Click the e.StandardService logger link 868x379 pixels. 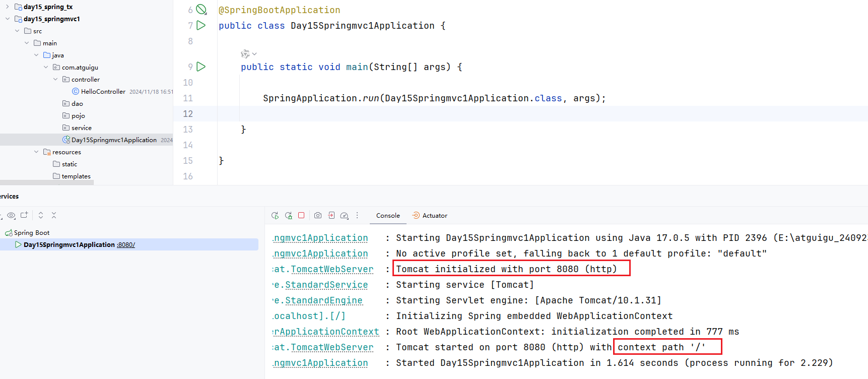pyautogui.click(x=320, y=285)
